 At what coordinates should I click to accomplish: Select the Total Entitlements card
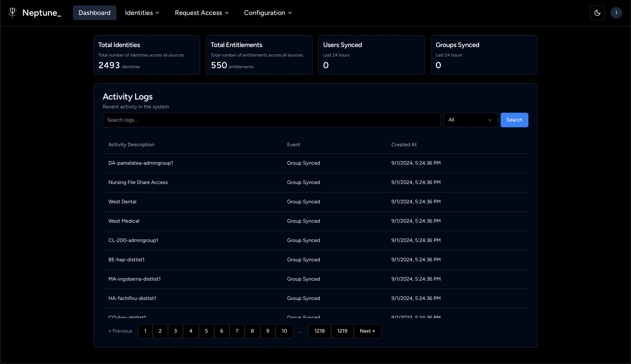coord(259,55)
